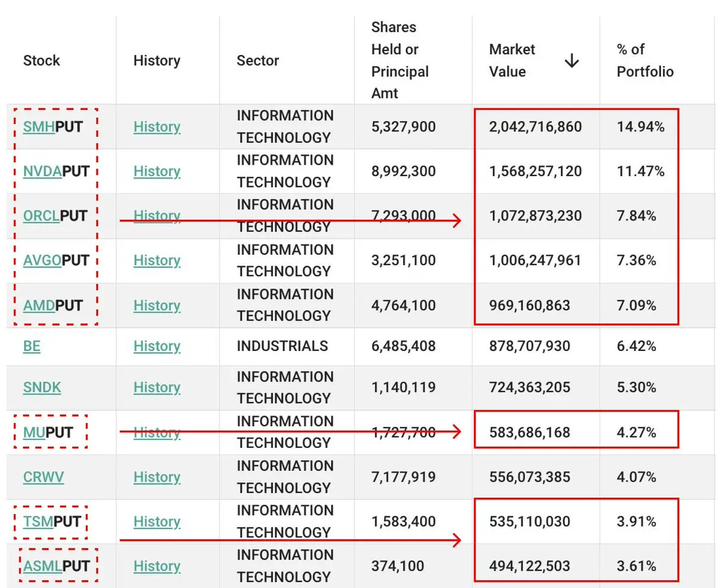The image size is (716, 588).
Task: Open the MU stock link
Action: pos(34,432)
